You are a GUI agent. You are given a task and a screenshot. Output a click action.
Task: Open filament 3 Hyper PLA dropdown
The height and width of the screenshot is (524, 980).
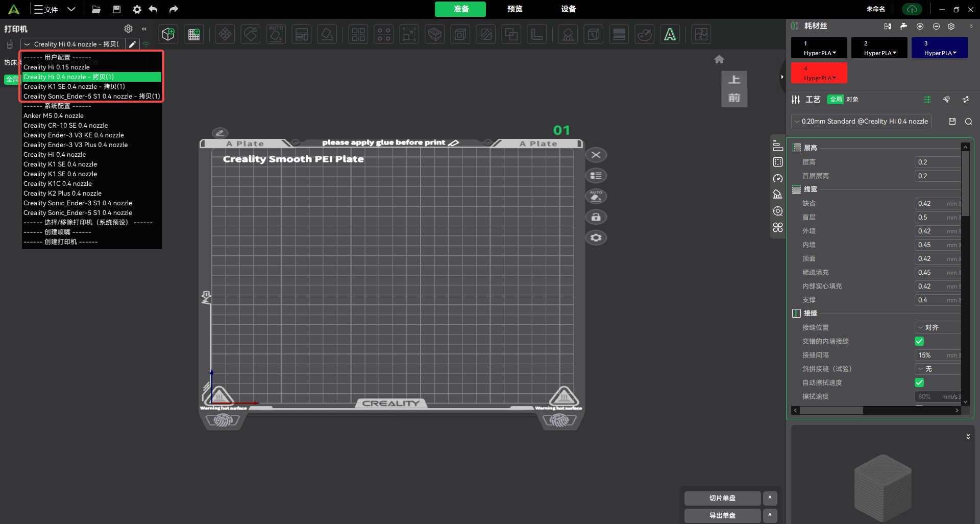pos(940,48)
